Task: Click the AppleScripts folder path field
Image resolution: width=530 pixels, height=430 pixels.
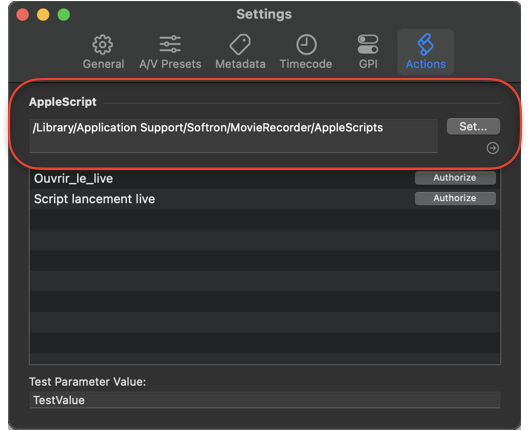Action: tap(234, 136)
